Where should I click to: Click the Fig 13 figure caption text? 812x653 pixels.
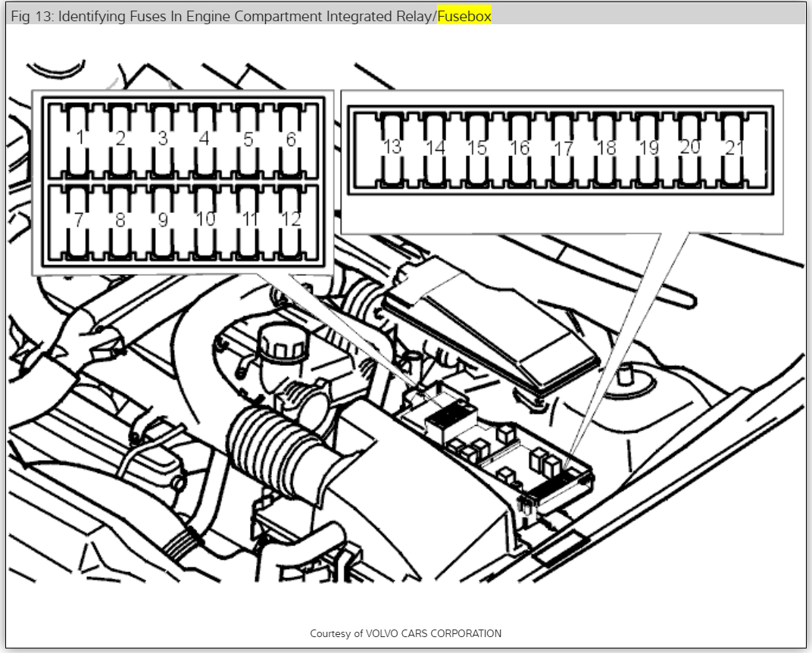tap(251, 16)
